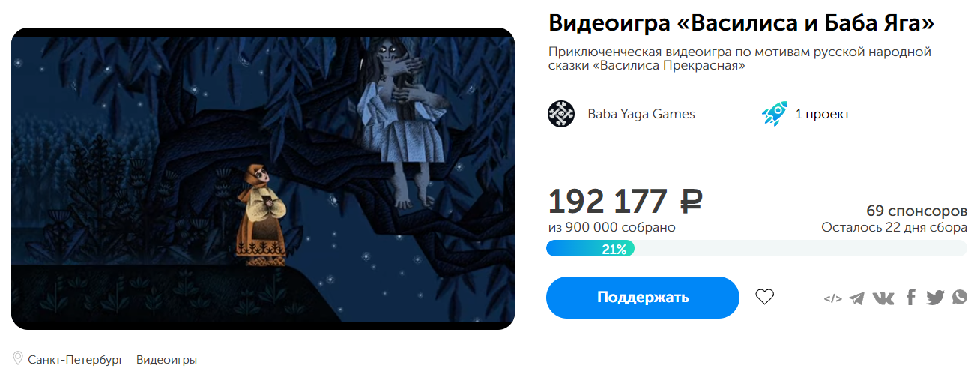Click the Baba Yaga Games avatar logo
The height and width of the screenshot is (380, 980).
click(561, 114)
